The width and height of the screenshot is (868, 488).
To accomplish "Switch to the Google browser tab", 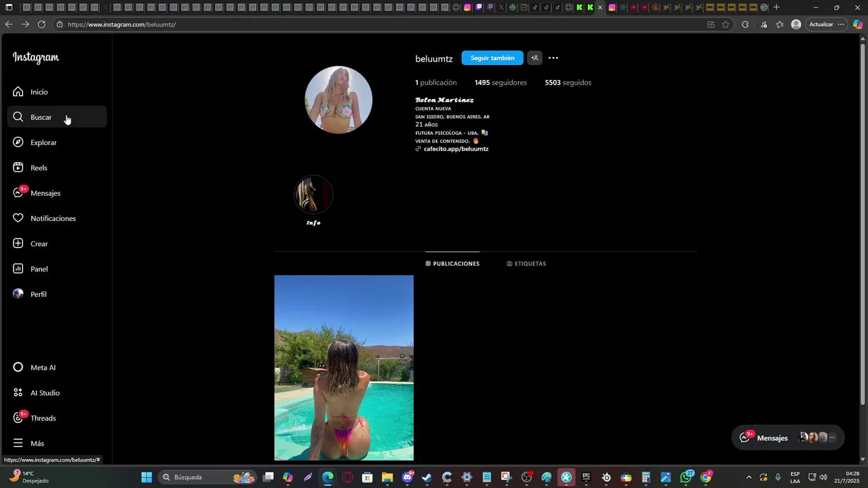I will coord(764,7).
